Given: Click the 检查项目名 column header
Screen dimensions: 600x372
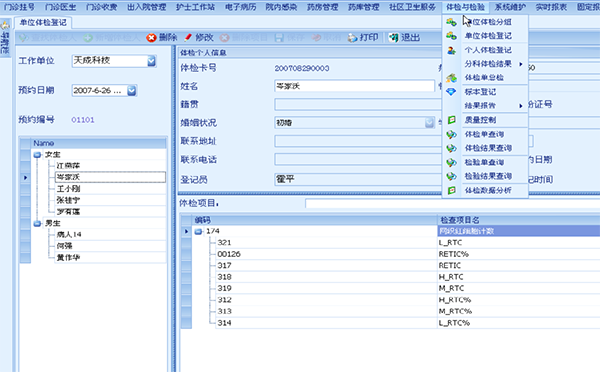Looking at the screenshot, I should tap(518, 220).
